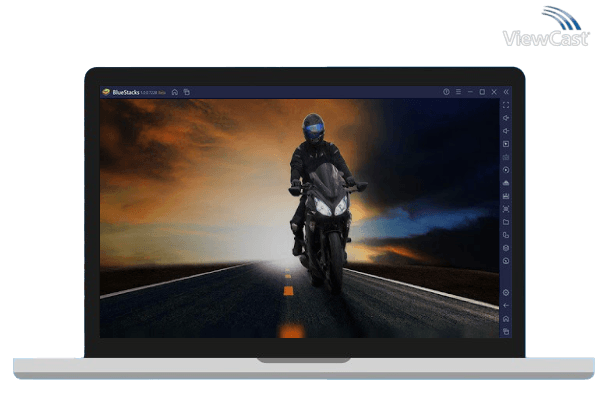Open recent apps icon at sidebar bottom
The image size is (602, 414).
(x=506, y=331)
